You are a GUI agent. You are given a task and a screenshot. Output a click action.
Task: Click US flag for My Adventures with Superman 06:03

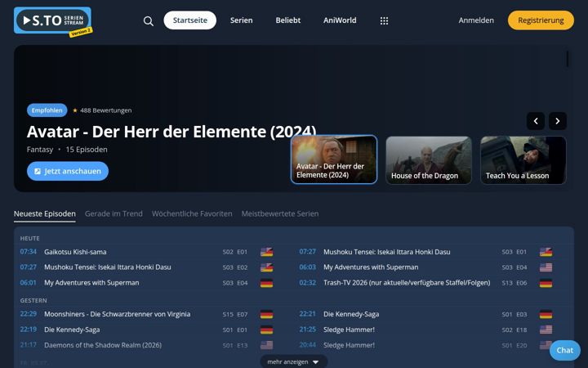click(x=546, y=267)
